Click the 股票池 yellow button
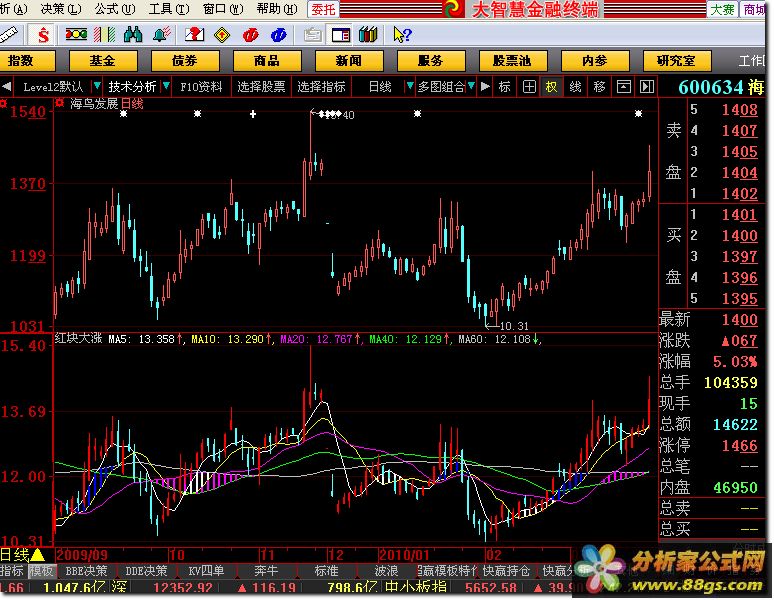 512,61
